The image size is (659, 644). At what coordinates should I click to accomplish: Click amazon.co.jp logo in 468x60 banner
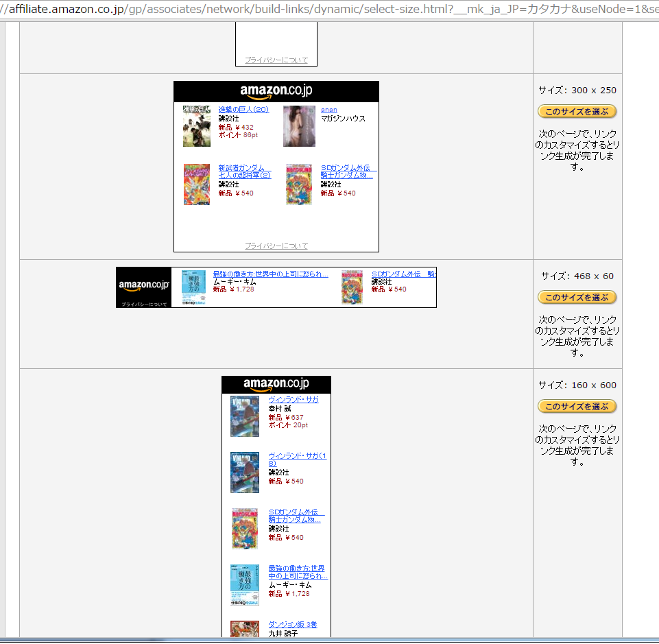(x=144, y=285)
